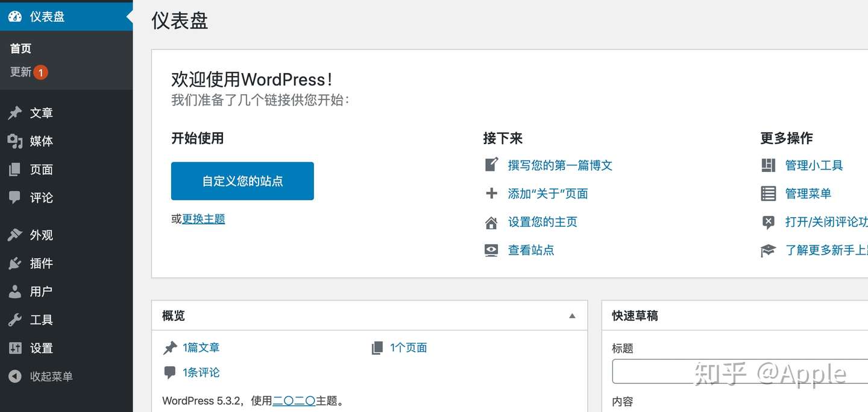Viewport: 868px width, 412px height.
Task: Click the 收起菜单 collapse menu text
Action: (x=51, y=376)
